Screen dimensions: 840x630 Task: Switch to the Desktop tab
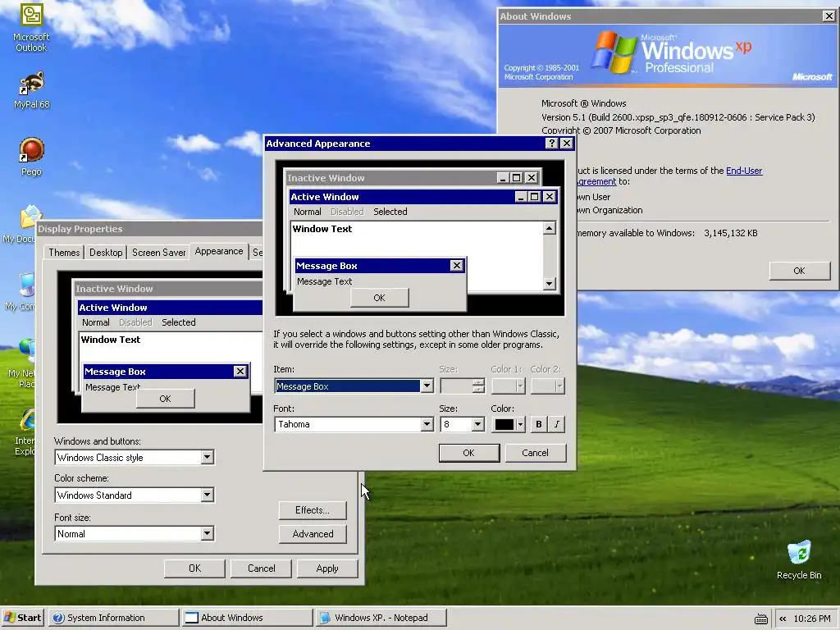point(106,253)
